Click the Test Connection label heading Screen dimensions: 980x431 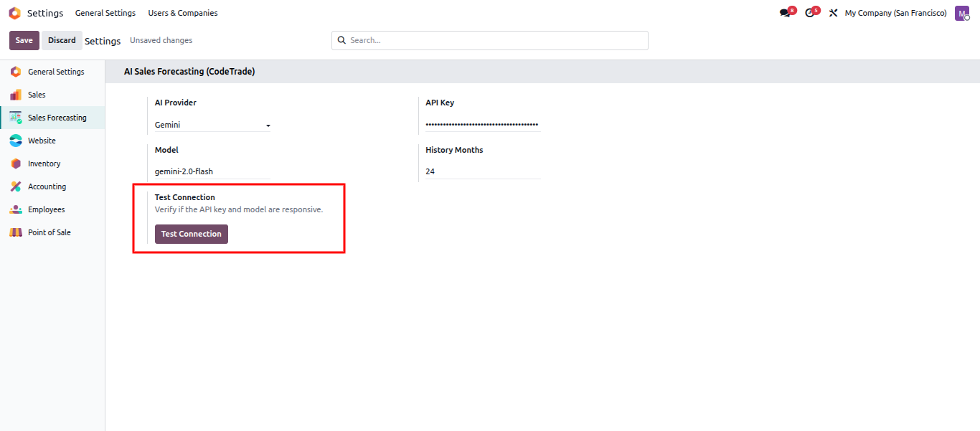coord(185,197)
